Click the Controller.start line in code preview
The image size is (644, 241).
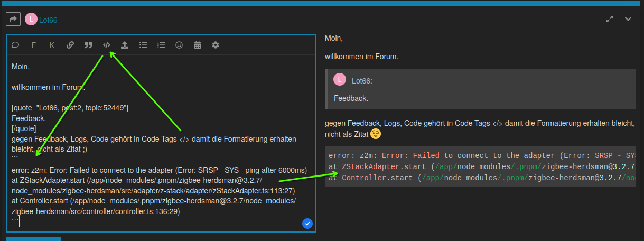point(481,178)
